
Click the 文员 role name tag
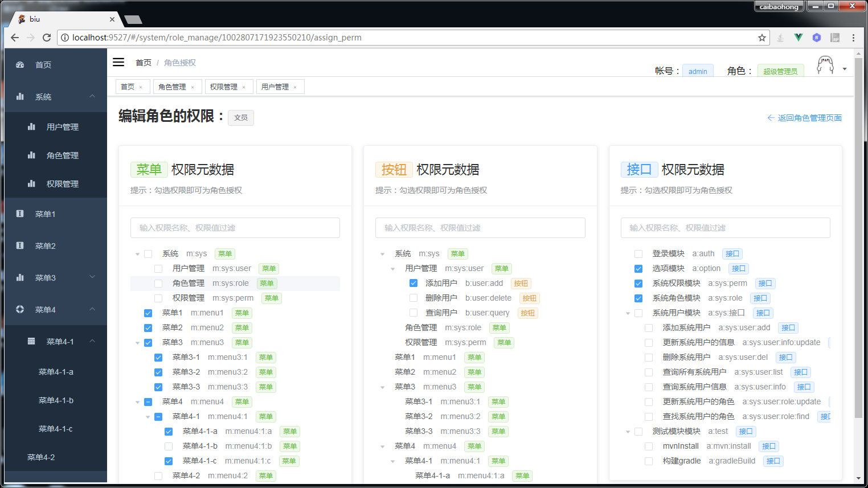click(241, 118)
